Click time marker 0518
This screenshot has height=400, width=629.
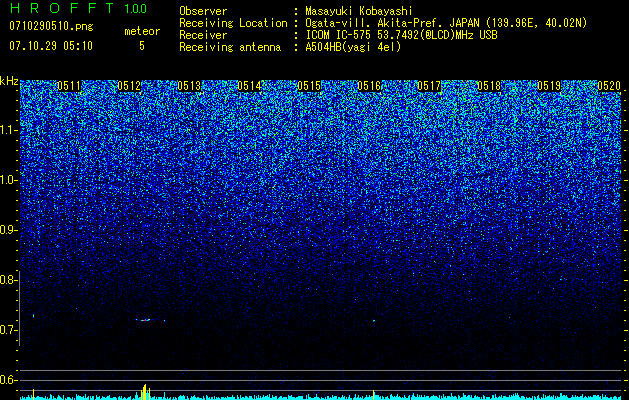pos(489,86)
